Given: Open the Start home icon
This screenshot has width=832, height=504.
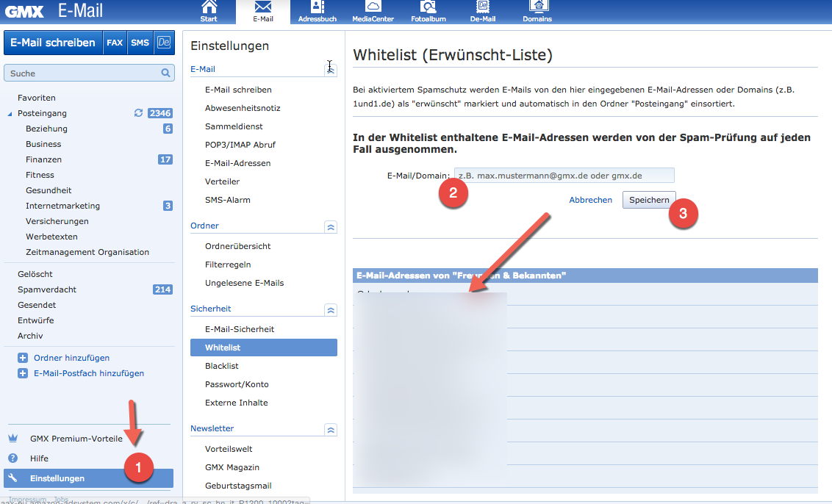Looking at the screenshot, I should point(209,8).
